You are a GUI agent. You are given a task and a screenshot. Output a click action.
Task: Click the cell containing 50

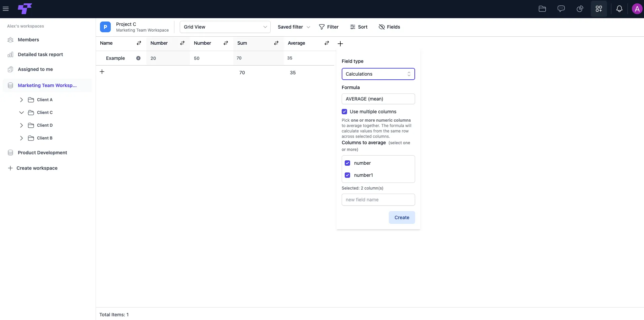[x=211, y=58]
